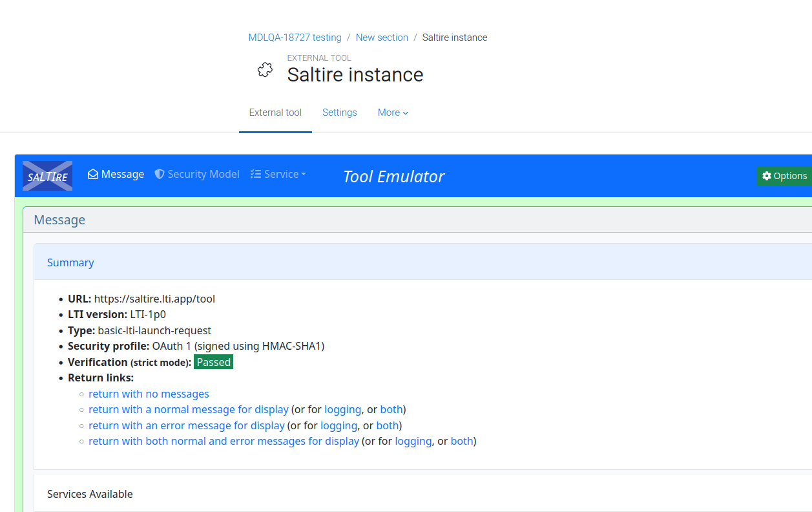Open the Message nav item
This screenshot has height=512, width=812.
point(116,174)
